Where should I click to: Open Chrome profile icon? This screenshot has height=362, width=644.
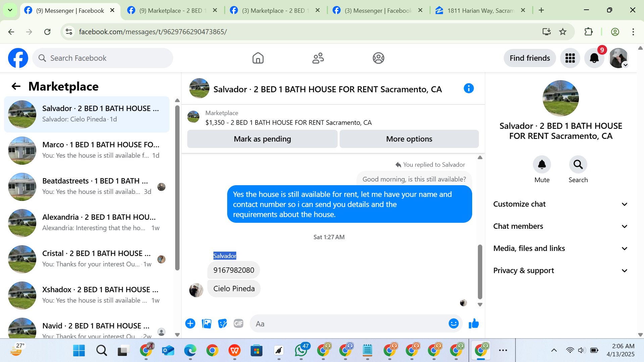615,32
